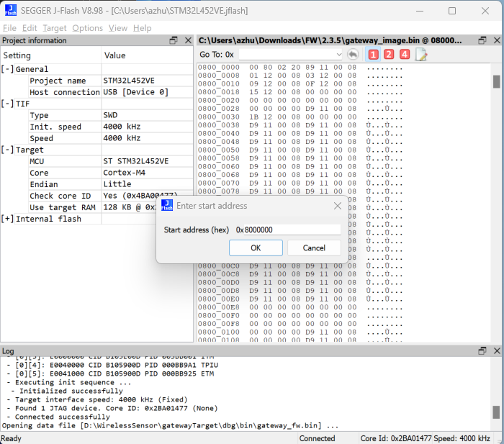Click the Ready status text
The image size is (504, 444).
[x=11, y=438]
